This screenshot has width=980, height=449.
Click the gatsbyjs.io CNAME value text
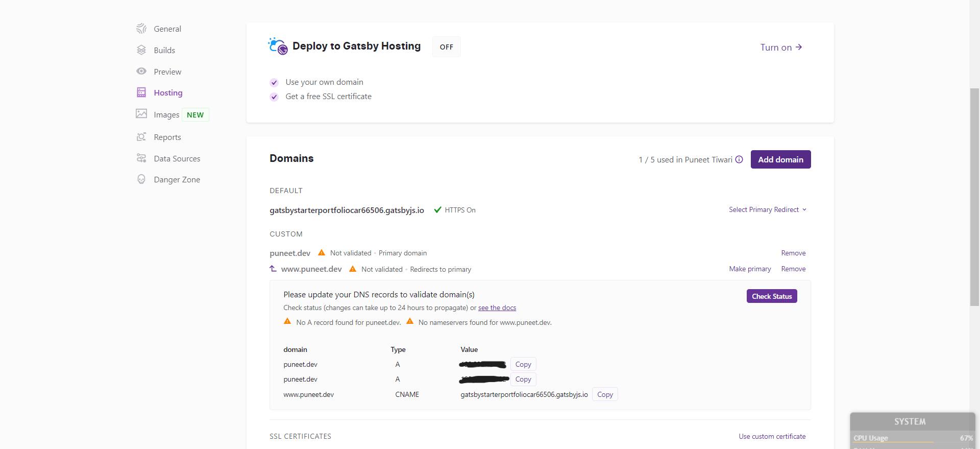[524, 395]
